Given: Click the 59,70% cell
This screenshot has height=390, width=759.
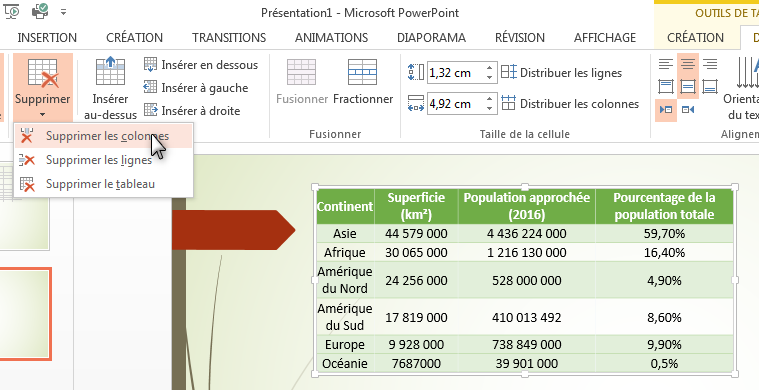Looking at the screenshot, I should (664, 234).
